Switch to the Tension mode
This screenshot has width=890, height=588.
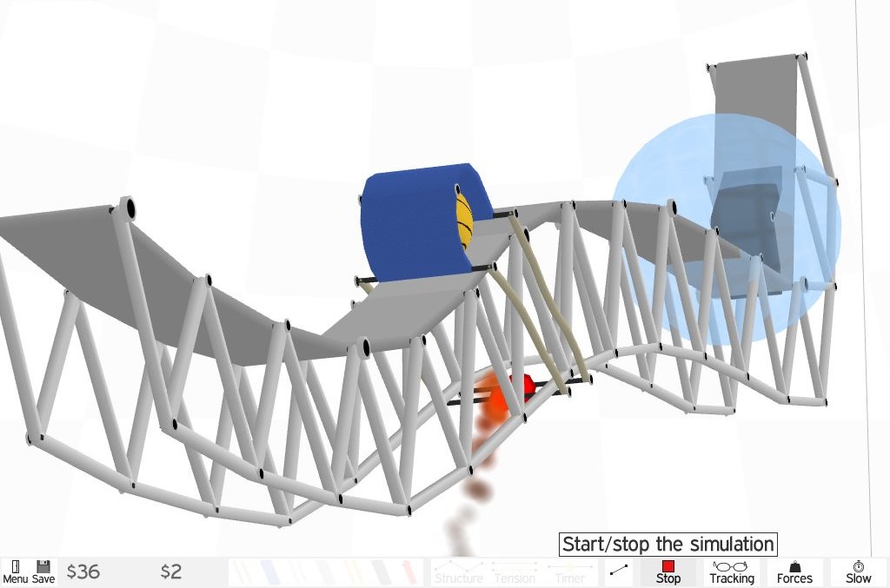pyautogui.click(x=514, y=572)
